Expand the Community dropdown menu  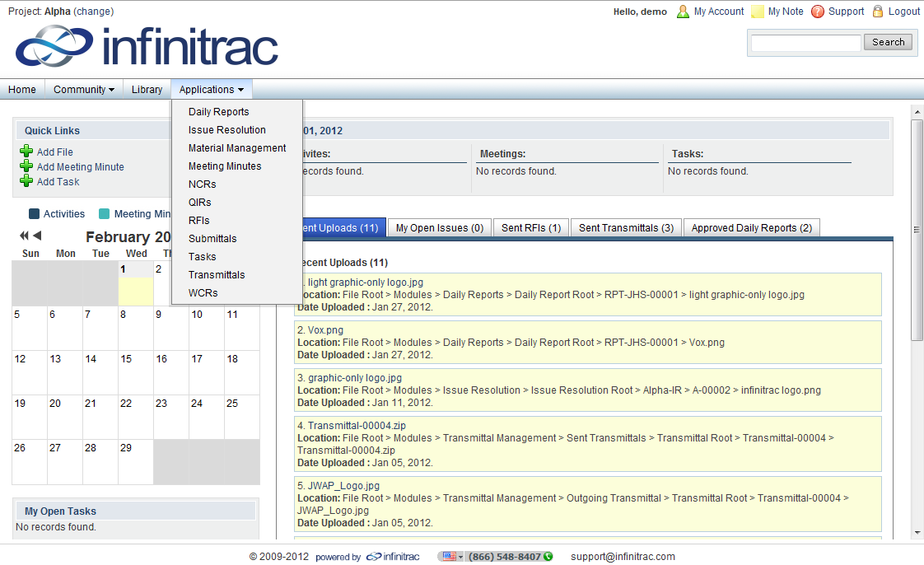[84, 89]
